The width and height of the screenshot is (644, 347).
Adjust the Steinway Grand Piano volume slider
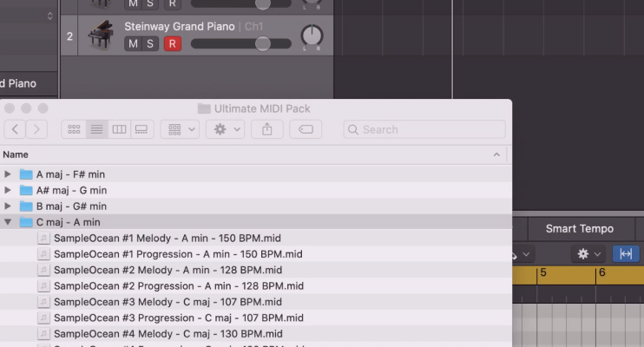262,43
